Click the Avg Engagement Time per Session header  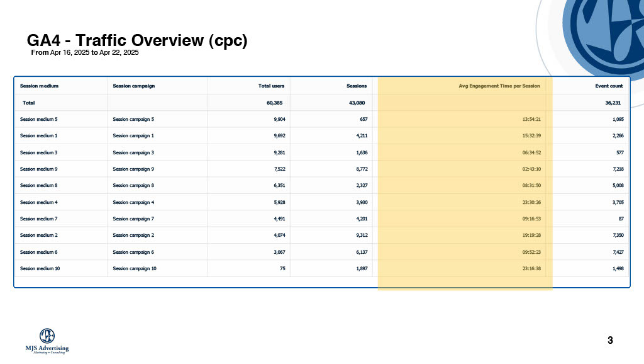coord(499,86)
